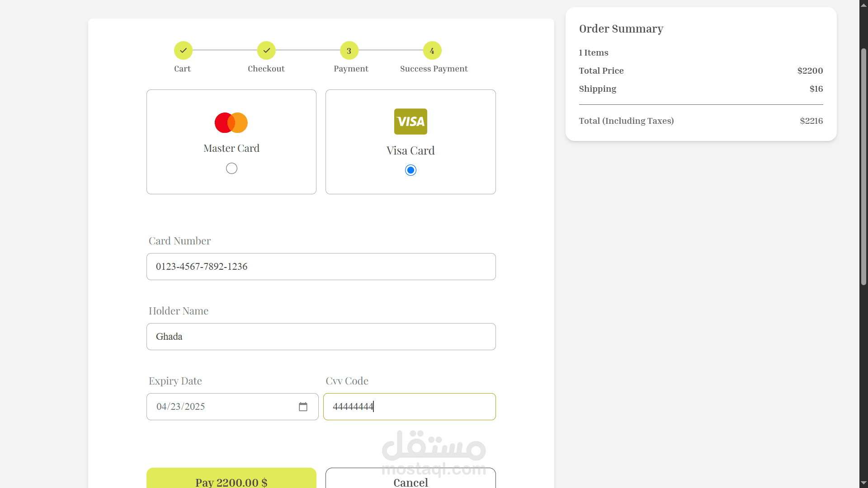Click the Payment step number 3 circle

[349, 51]
